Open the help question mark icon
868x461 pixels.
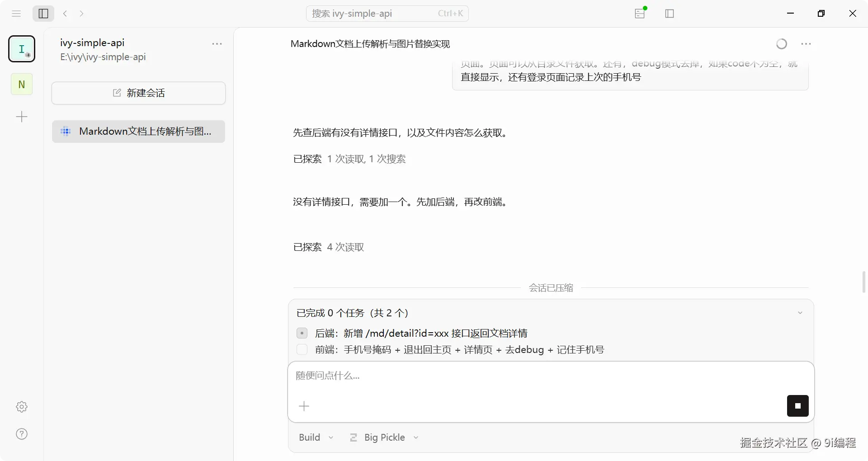click(22, 434)
